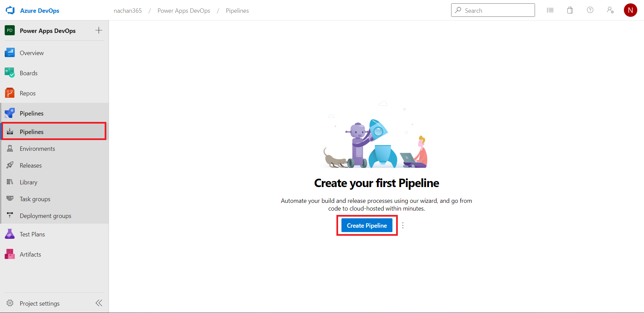
Task: Open the Boards section
Action: 29,73
